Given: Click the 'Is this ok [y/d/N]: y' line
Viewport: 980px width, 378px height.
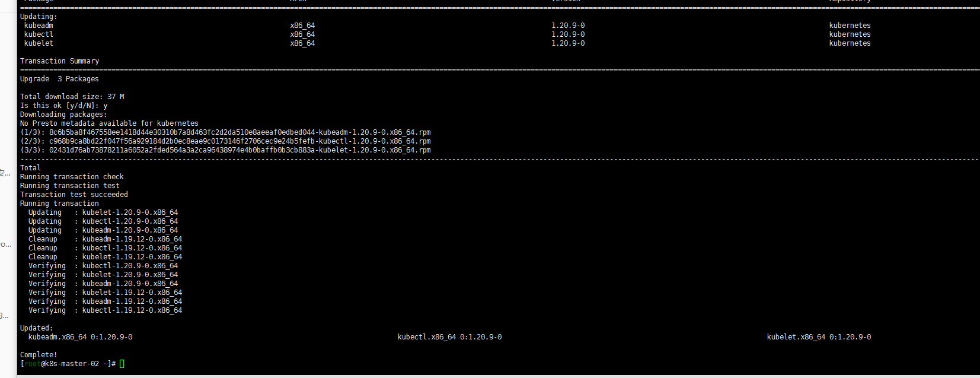Looking at the screenshot, I should (x=63, y=106).
